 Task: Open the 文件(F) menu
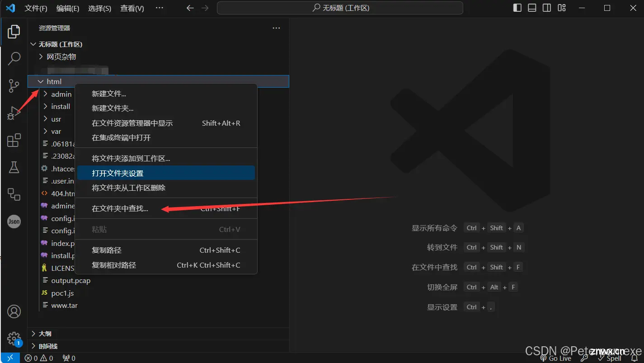tap(36, 9)
